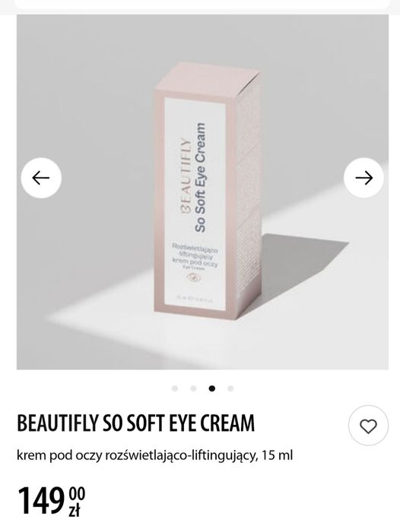The height and width of the screenshot is (532, 400).
Task: Tap the volume text at the box bottom
Action: 194,300
